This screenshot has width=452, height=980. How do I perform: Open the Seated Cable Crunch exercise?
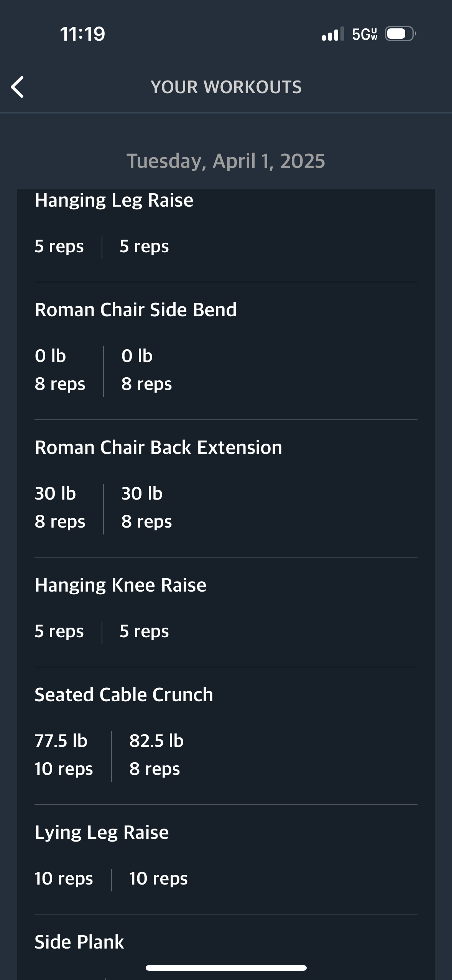coord(124,695)
